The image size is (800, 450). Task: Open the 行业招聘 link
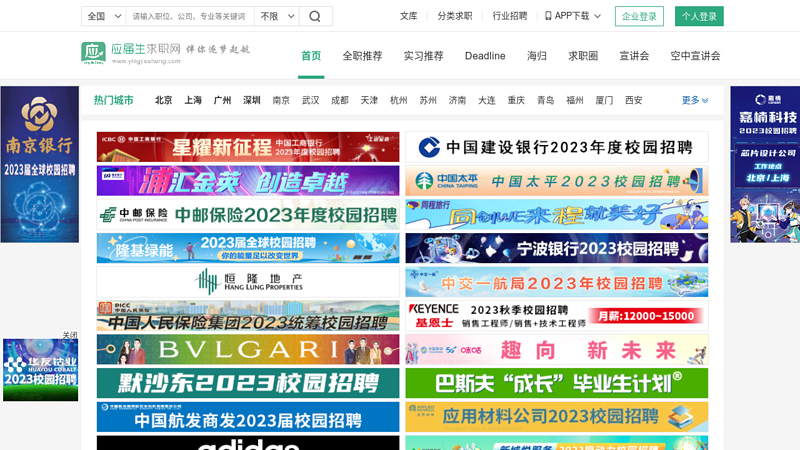[510, 16]
